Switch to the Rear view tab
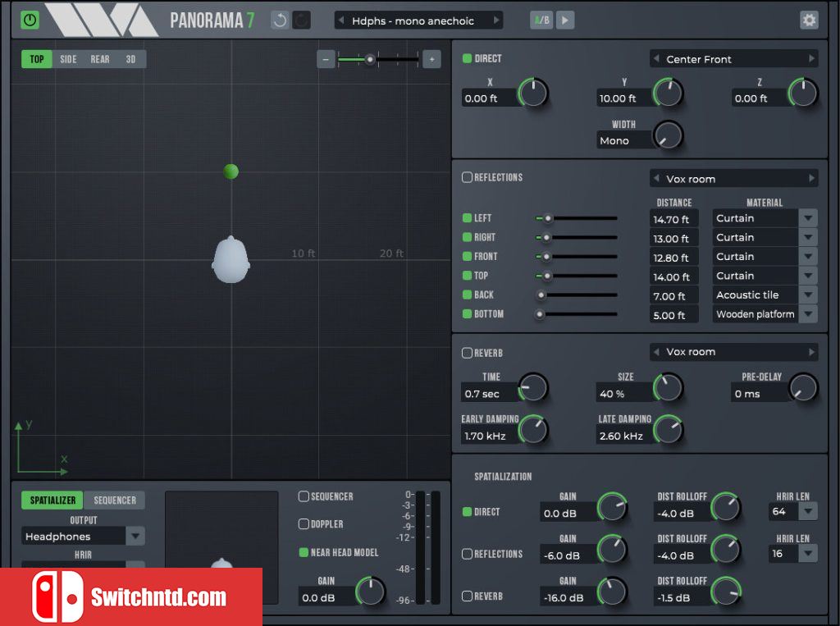Viewport: 840px width, 626px height. [x=99, y=59]
